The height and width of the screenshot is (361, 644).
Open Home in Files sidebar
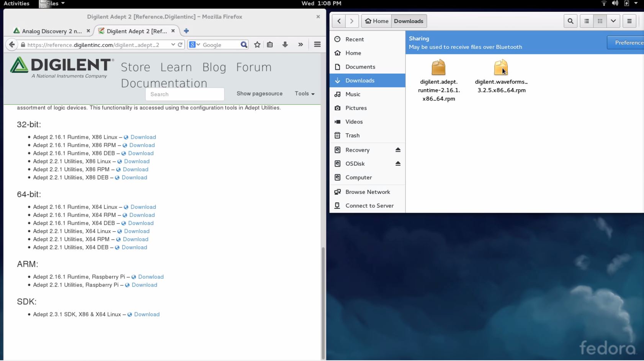coord(367,53)
